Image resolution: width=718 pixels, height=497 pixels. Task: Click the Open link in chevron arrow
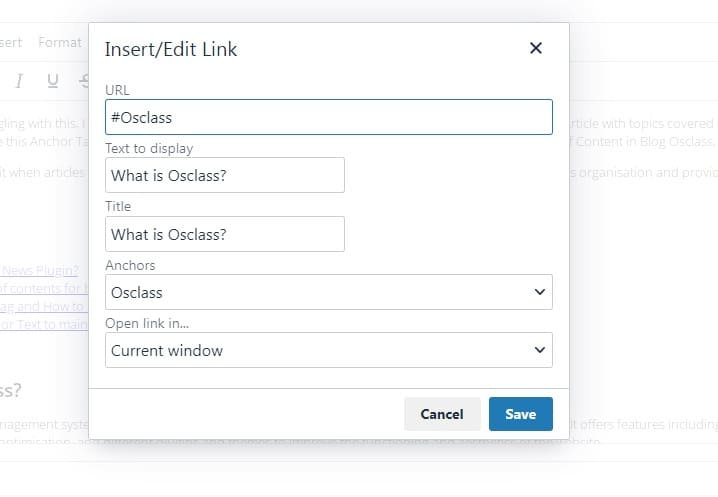(x=540, y=350)
